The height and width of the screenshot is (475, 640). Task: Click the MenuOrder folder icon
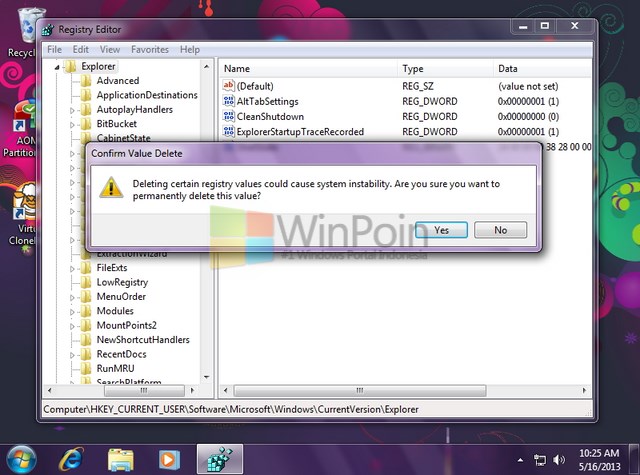(86, 297)
